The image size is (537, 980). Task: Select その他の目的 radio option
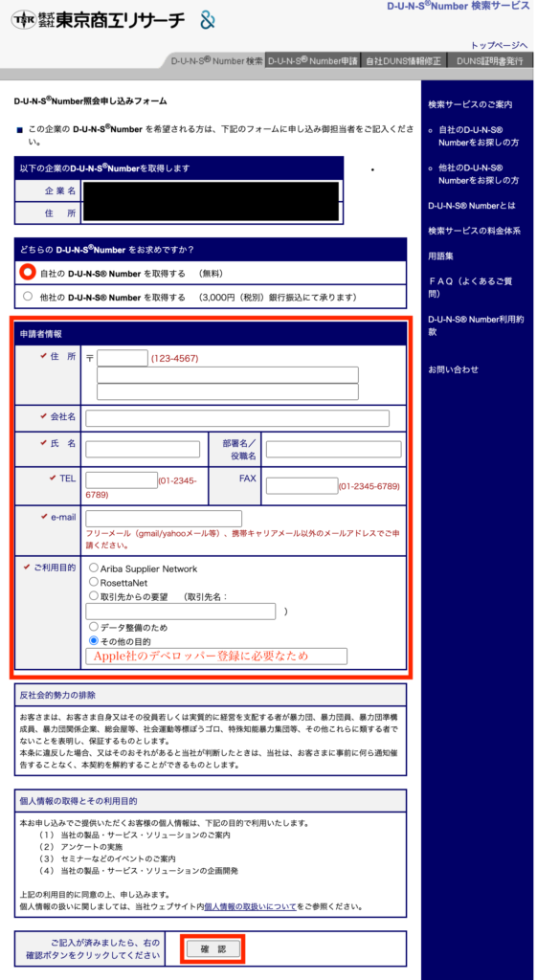click(x=94, y=640)
